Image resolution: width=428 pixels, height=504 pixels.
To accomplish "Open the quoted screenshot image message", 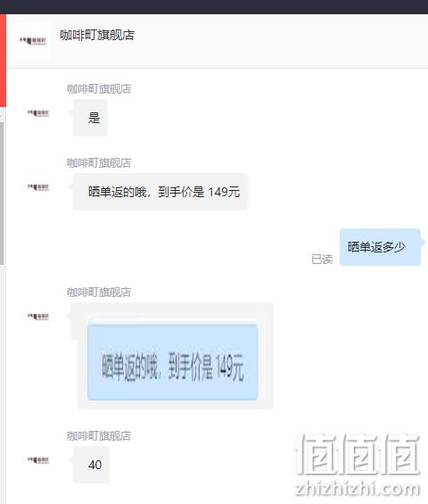I will click(173, 362).
